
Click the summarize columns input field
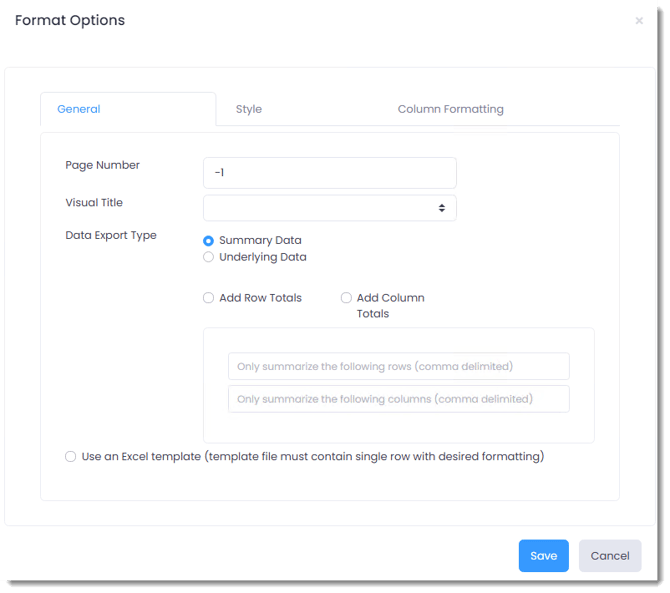[398, 399]
